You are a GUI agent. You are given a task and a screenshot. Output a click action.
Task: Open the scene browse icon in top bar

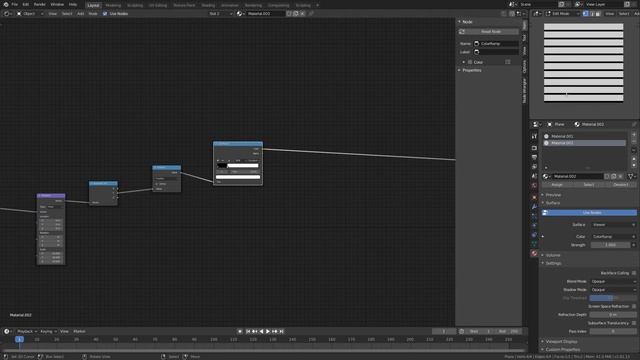click(x=513, y=4)
